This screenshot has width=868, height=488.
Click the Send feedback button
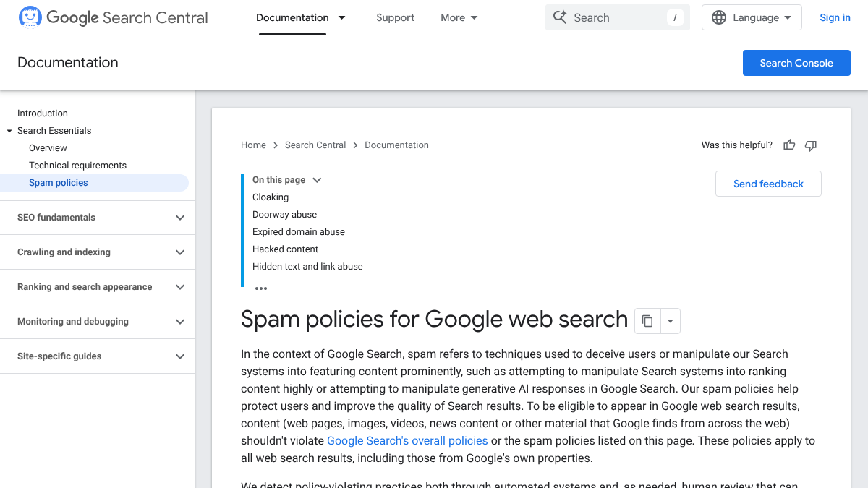(768, 184)
